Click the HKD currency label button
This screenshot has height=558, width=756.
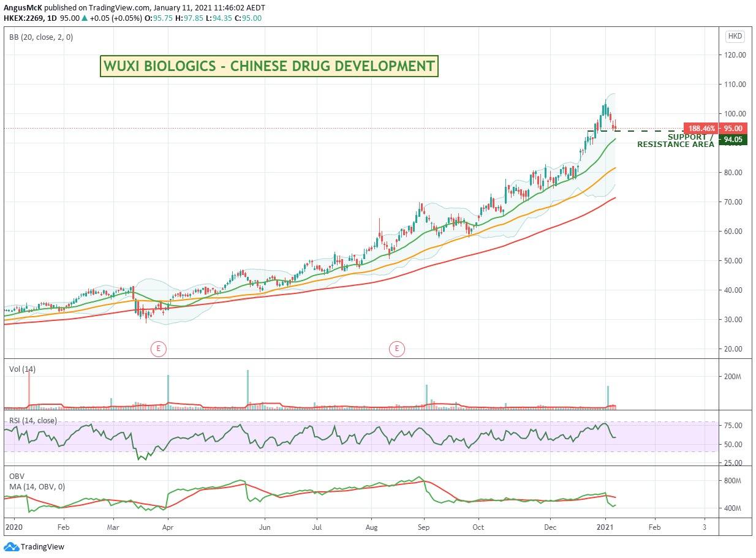coord(735,37)
